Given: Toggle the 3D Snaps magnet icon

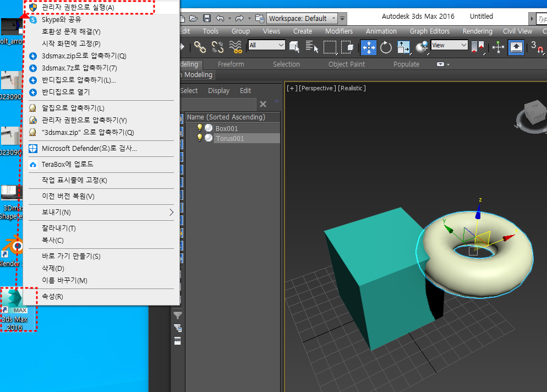Looking at the screenshot, I should [x=537, y=47].
